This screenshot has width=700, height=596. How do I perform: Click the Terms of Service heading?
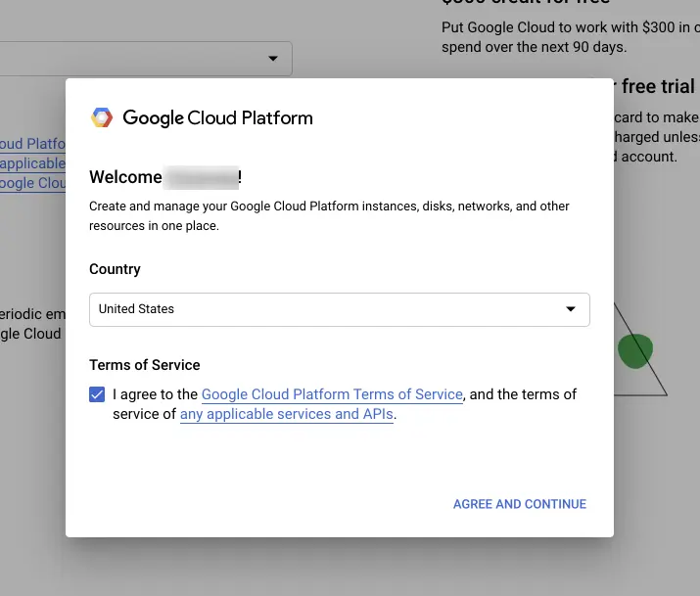pos(145,365)
